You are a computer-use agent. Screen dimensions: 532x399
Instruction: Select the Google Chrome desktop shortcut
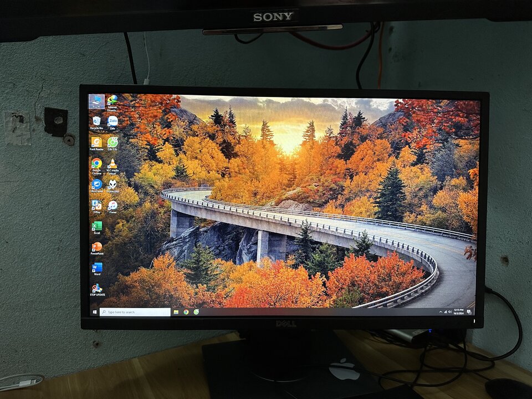click(x=96, y=166)
